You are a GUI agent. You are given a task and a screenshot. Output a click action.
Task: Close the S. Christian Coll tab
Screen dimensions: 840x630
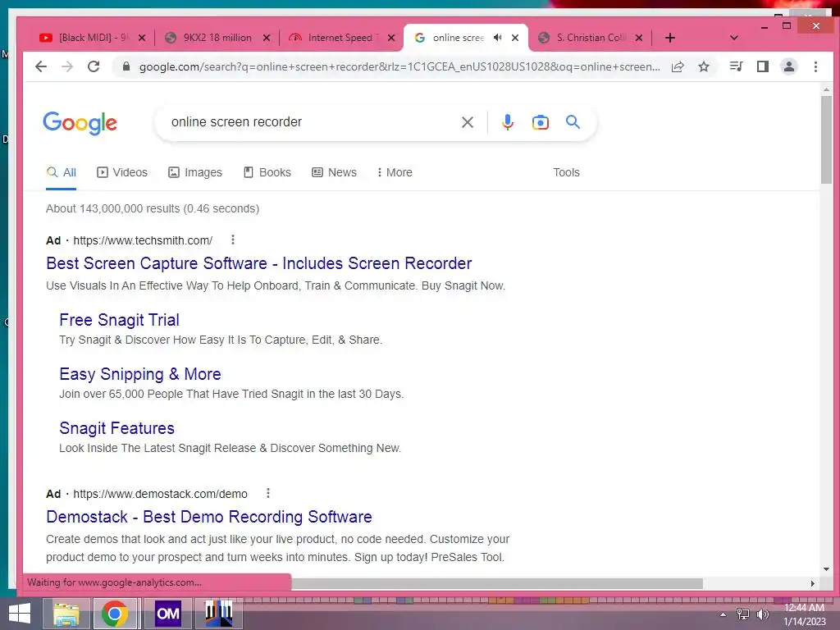tap(638, 38)
